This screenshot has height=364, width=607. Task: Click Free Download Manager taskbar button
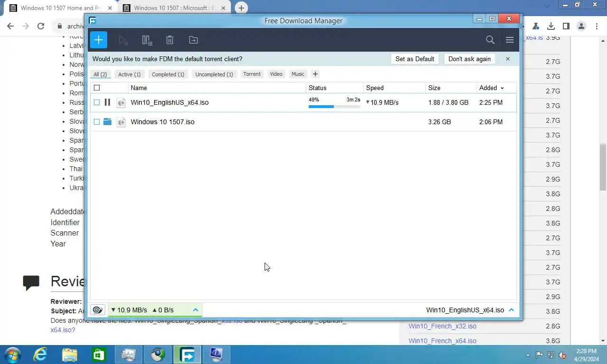pos(187,355)
